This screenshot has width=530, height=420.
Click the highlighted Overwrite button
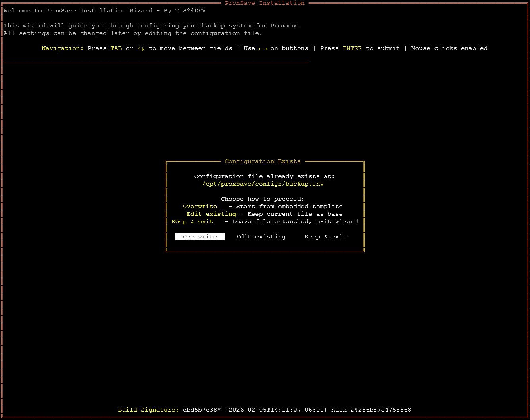(200, 236)
